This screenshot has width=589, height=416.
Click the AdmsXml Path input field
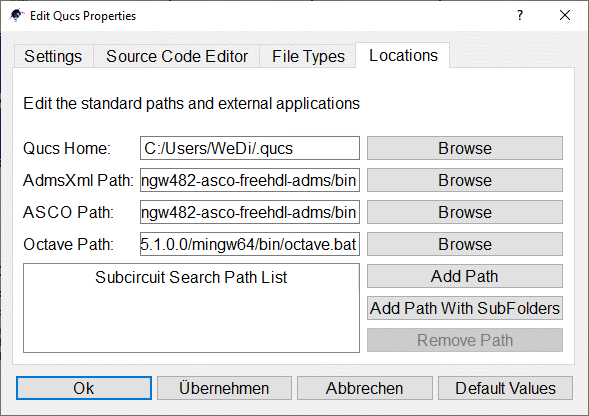[250, 180]
